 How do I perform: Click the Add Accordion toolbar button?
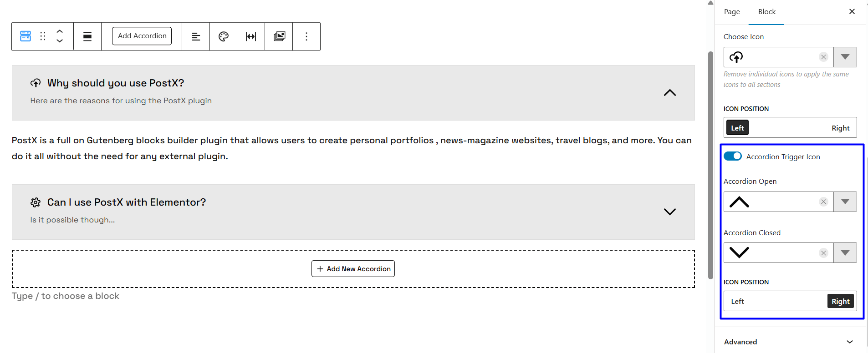142,35
